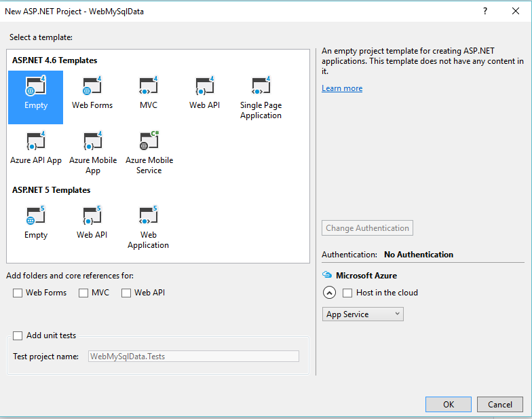Check the MVC core references box
This screenshot has width=532, height=419.
(83, 293)
